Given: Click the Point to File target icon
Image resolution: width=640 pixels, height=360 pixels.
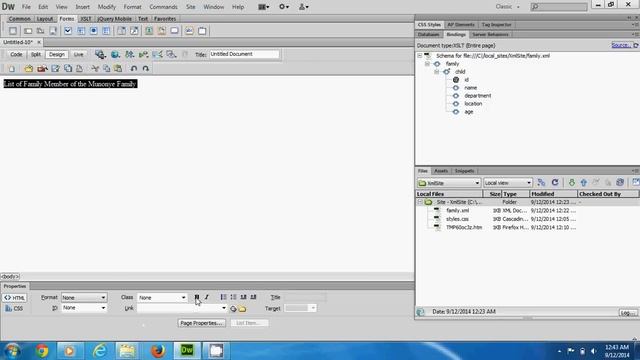Looking at the screenshot, I should pyautogui.click(x=233, y=309).
